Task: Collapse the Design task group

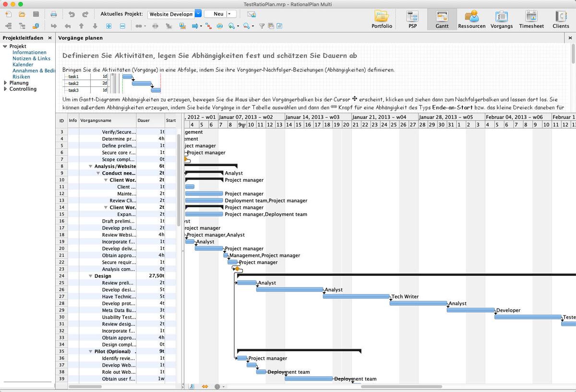Action: tap(91, 276)
